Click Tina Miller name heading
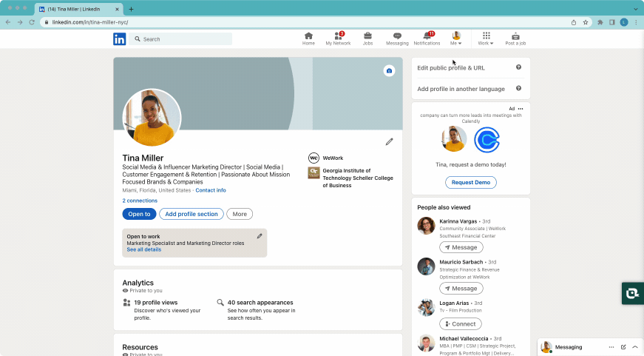644x356 pixels. tap(143, 158)
